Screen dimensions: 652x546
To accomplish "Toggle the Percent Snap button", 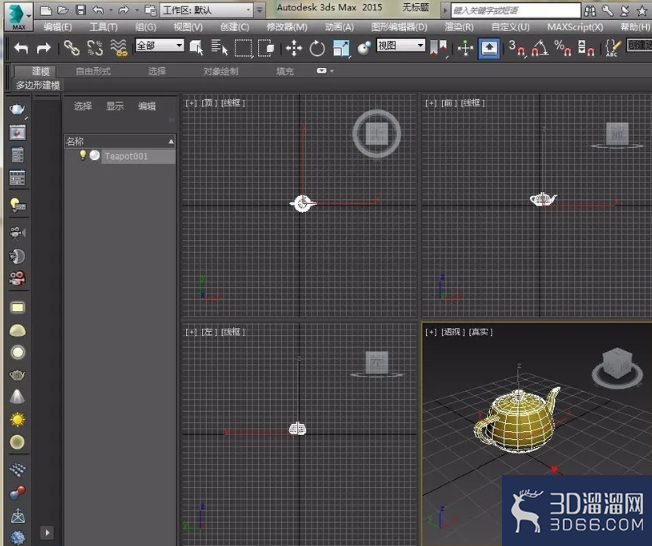I will (563, 48).
